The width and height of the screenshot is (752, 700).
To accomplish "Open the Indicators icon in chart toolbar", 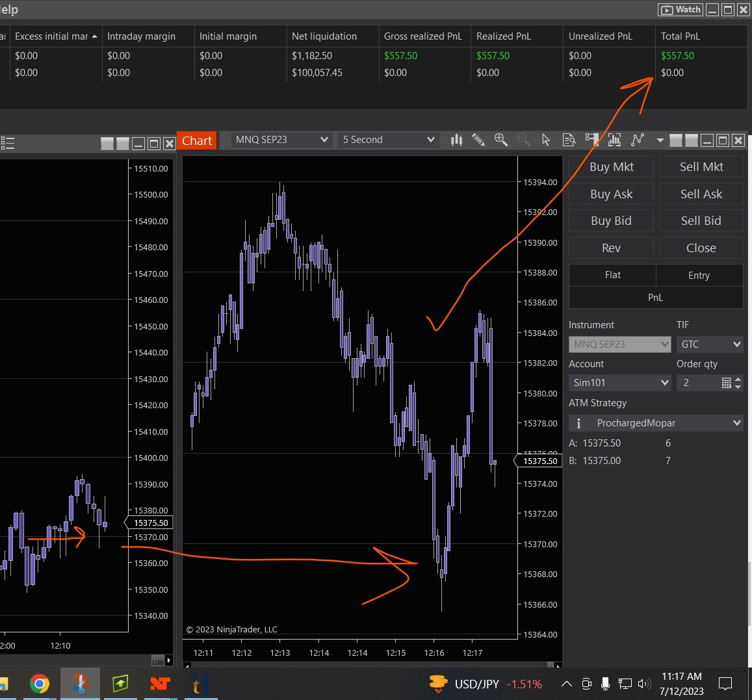I will (614, 140).
